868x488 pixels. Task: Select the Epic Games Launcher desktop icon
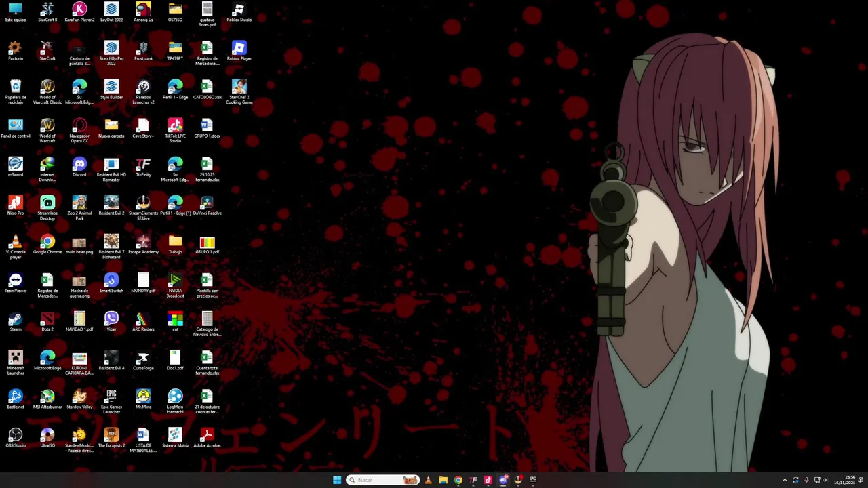pos(111,401)
